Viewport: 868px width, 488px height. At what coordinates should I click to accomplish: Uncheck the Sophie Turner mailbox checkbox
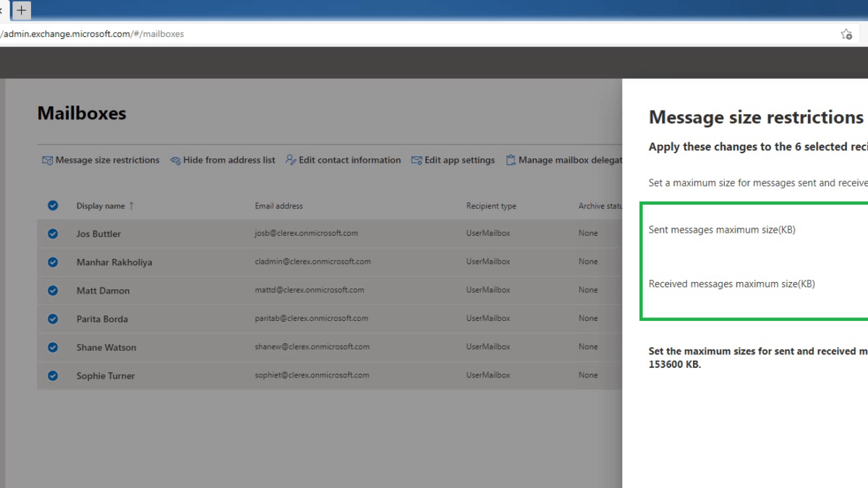tap(53, 375)
